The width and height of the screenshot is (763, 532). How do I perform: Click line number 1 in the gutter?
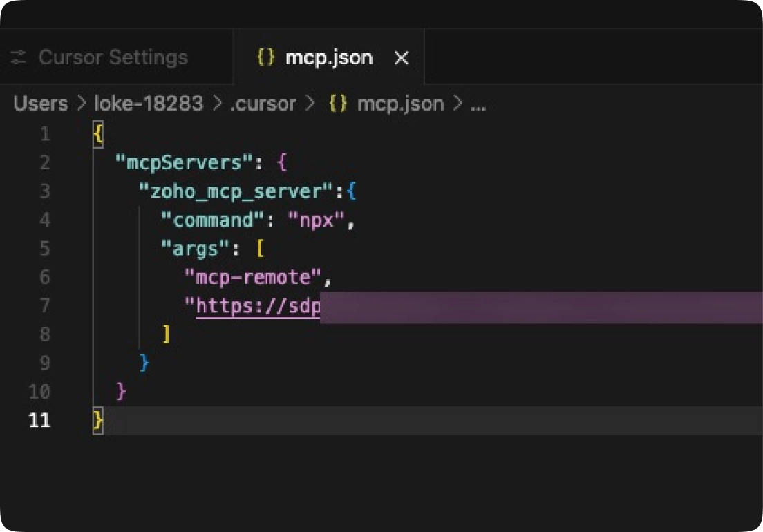pyautogui.click(x=45, y=134)
